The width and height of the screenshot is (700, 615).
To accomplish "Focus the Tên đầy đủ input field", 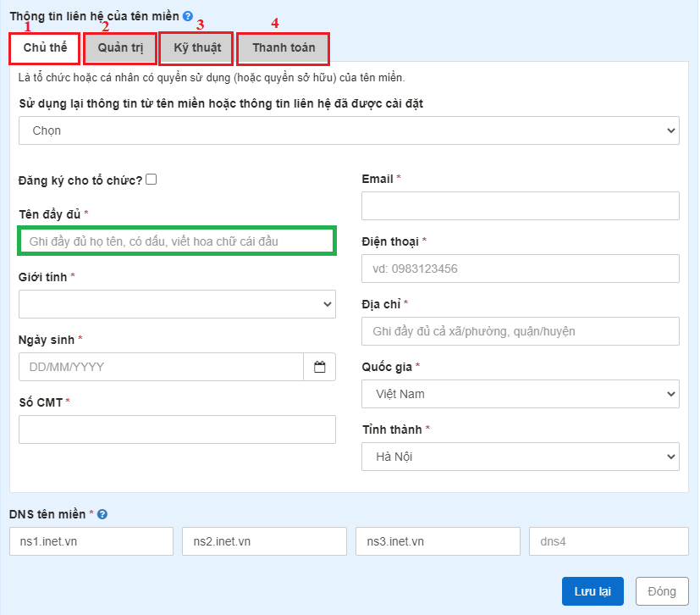I will point(177,241).
